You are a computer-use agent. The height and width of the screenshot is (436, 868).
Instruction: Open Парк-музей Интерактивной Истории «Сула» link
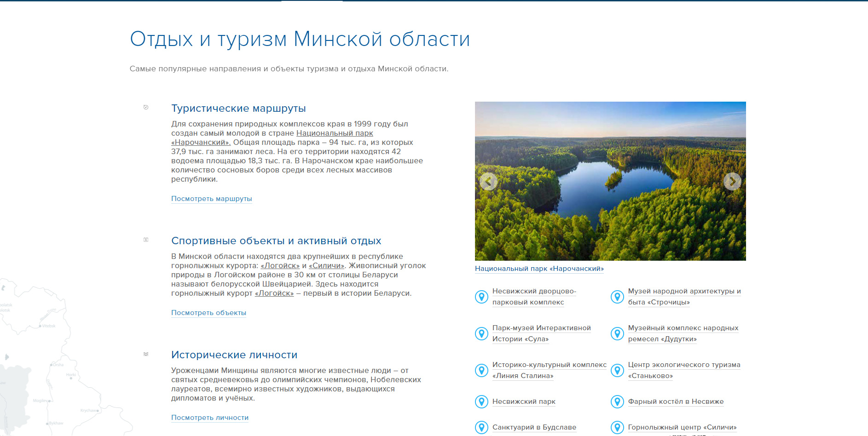542,333
